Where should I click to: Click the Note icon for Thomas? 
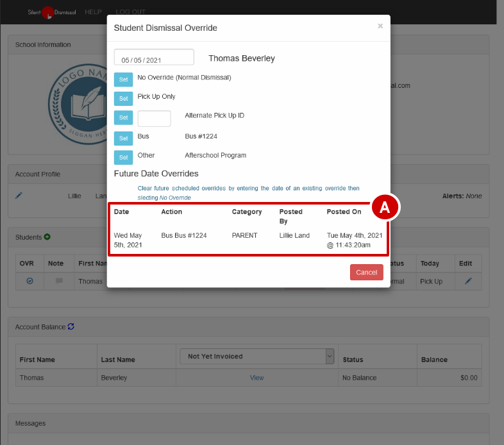point(59,281)
